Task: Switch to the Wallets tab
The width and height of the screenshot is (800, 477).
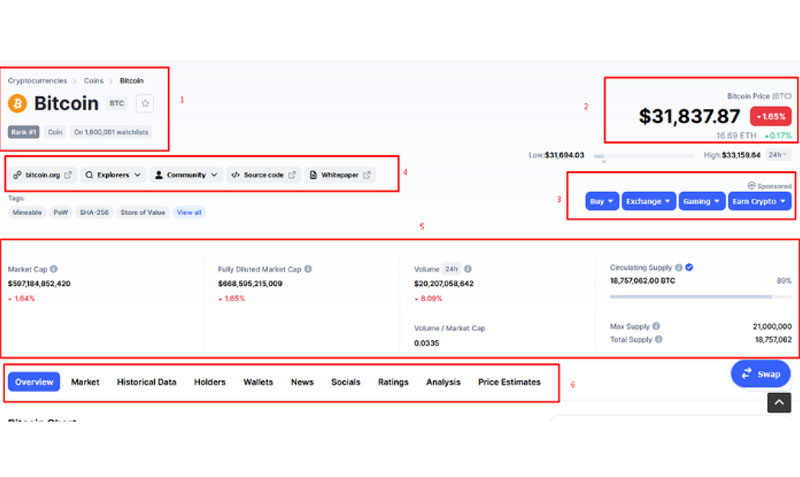Action: coord(258,382)
